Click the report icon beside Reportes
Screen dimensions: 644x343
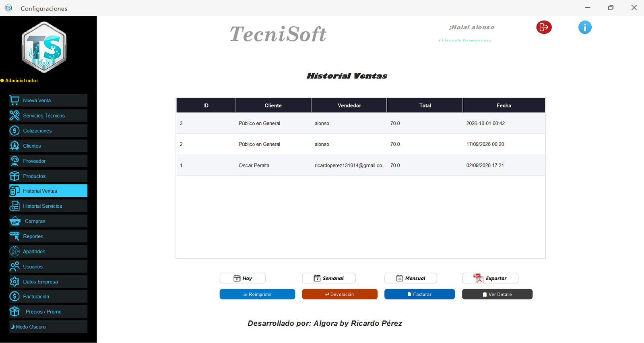pyautogui.click(x=14, y=236)
